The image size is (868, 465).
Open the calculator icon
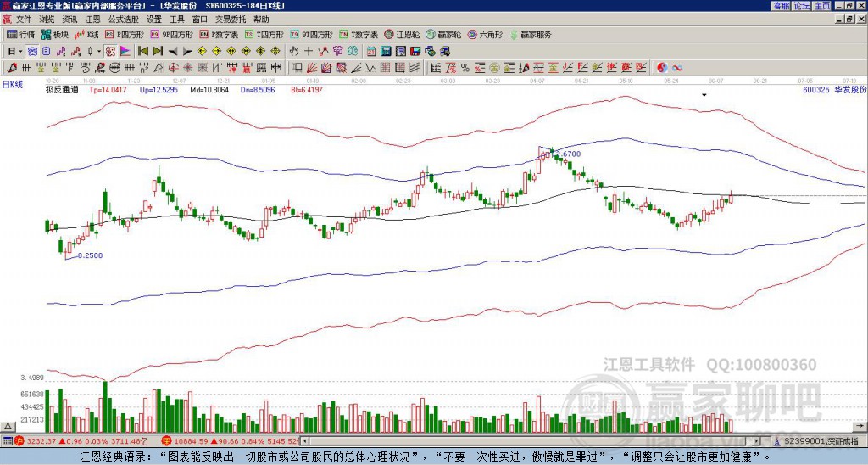[387, 52]
